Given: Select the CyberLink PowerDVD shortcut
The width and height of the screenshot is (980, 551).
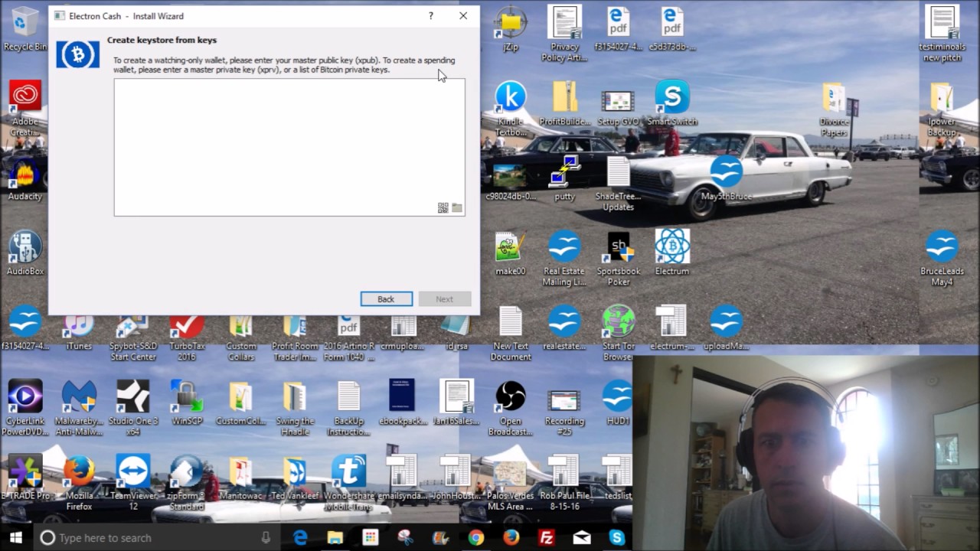Looking at the screenshot, I should (x=24, y=407).
